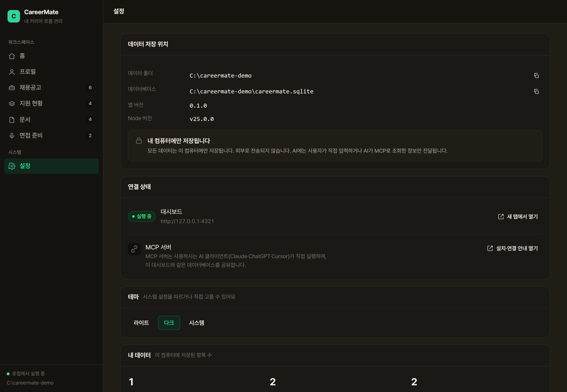The height and width of the screenshot is (392, 567).
Task: Click the badge 2 on 면접 준비
Action: pyautogui.click(x=90, y=136)
